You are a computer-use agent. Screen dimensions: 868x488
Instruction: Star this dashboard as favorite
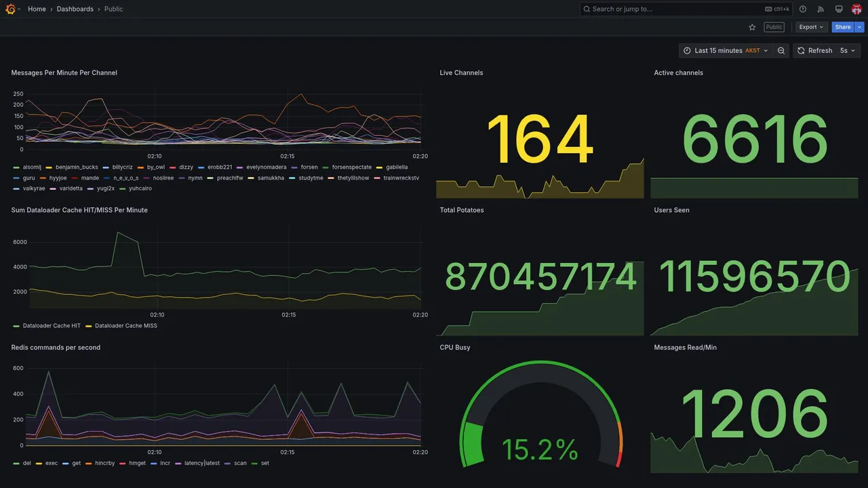coord(752,27)
